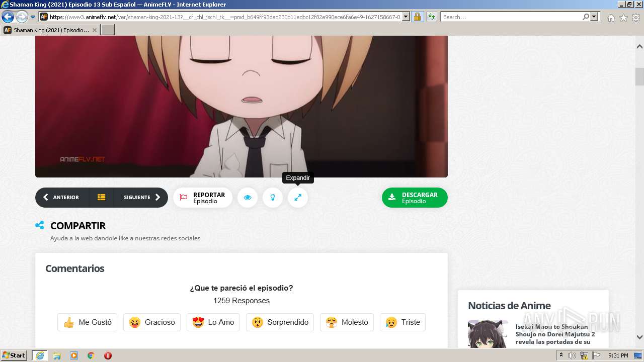Select the Shaman King (2021) tab
Viewport: 644px width, 362px height.
51,30
